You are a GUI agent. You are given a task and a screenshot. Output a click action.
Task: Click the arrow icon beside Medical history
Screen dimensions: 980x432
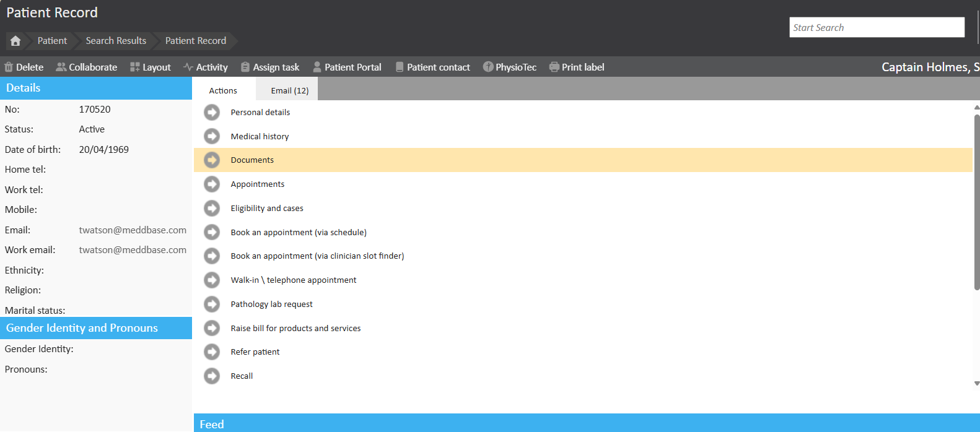pos(212,136)
